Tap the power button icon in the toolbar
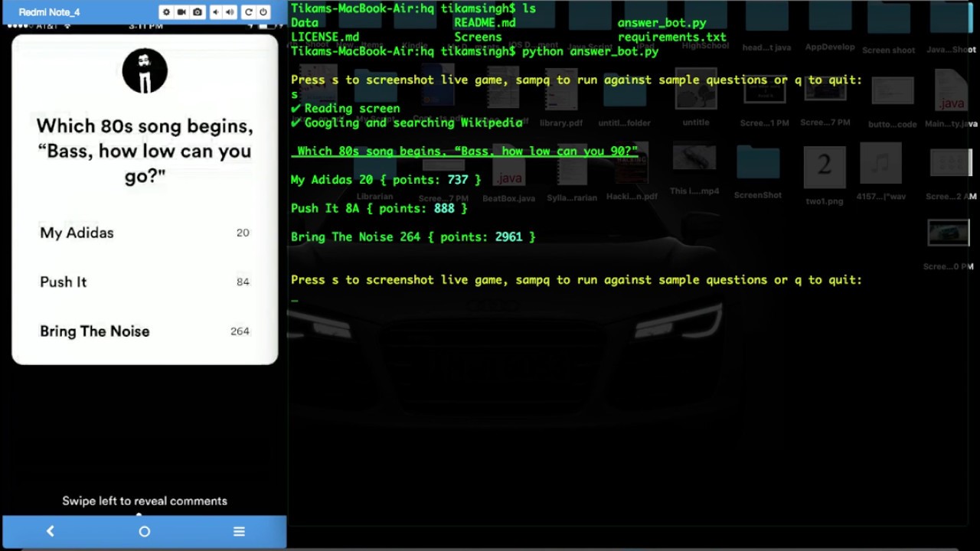The image size is (980, 551). point(263,12)
